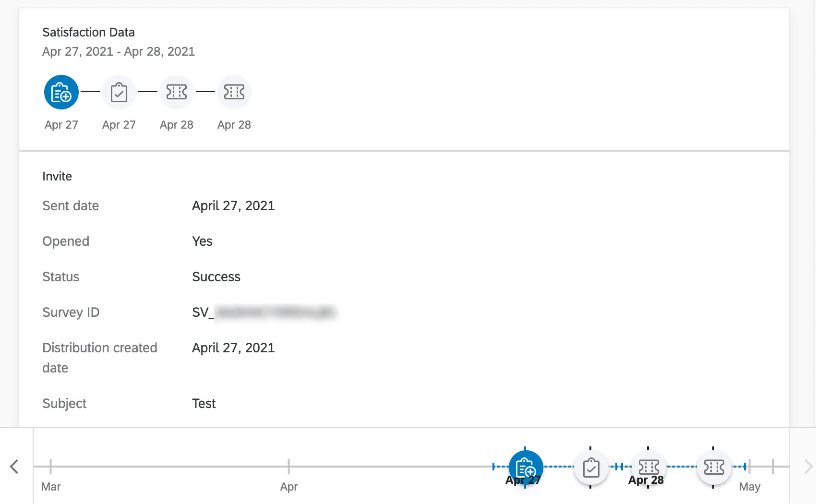
Task: Select the first ticket icon dated Apr 28 in header
Action: pos(177,92)
